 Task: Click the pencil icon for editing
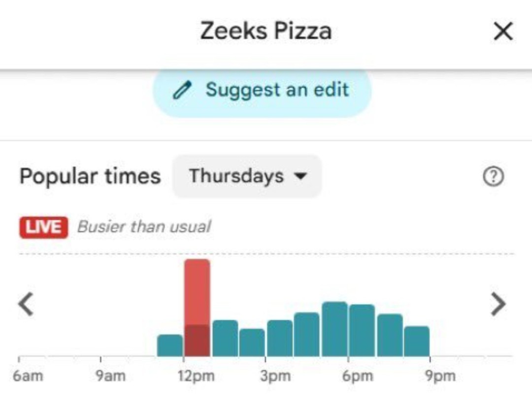pos(181,91)
